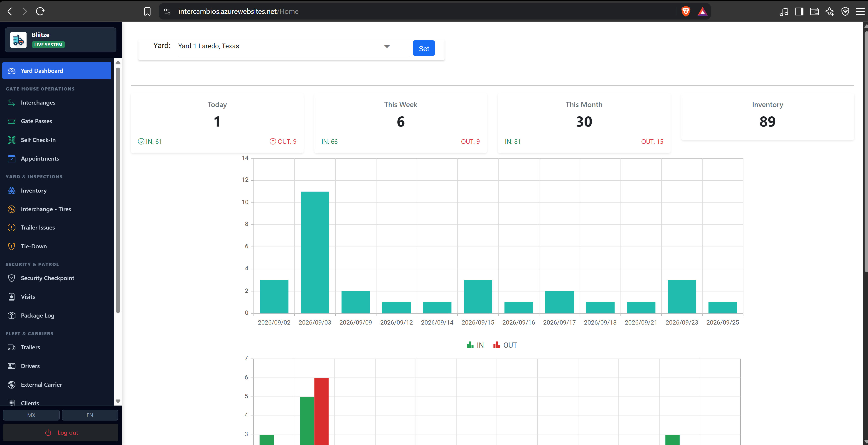This screenshot has height=445, width=868.
Task: Open Inventory sidebar menu item
Action: point(57,191)
